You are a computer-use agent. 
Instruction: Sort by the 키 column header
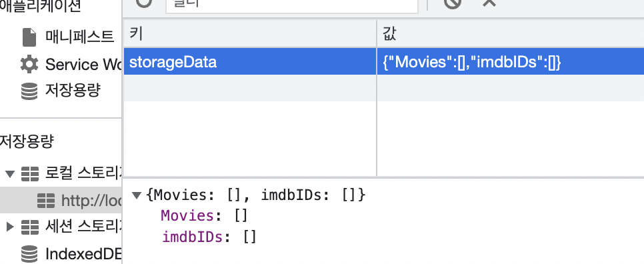250,33
